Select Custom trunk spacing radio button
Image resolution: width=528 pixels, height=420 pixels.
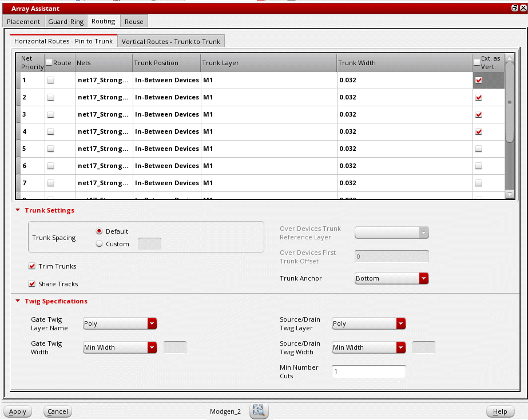[x=100, y=244]
